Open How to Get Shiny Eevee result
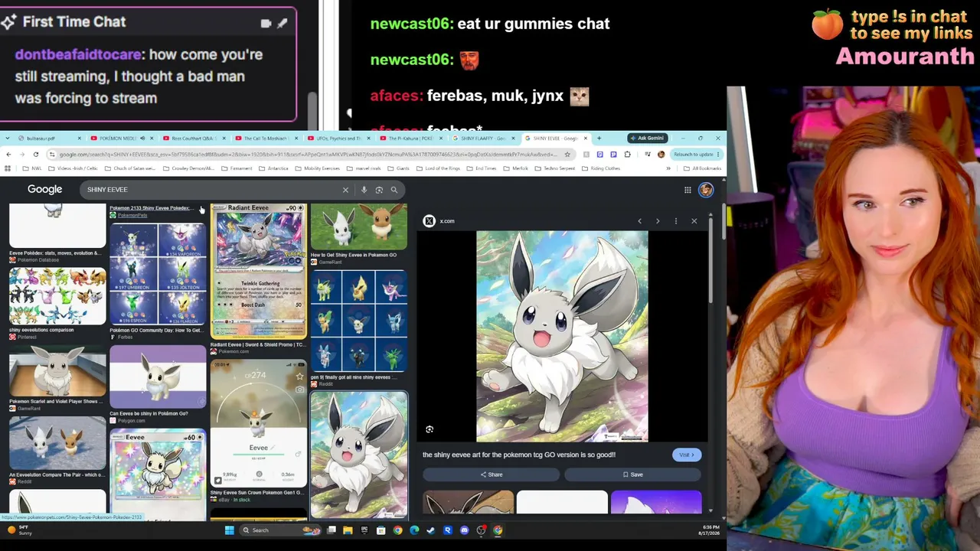 tap(358, 227)
